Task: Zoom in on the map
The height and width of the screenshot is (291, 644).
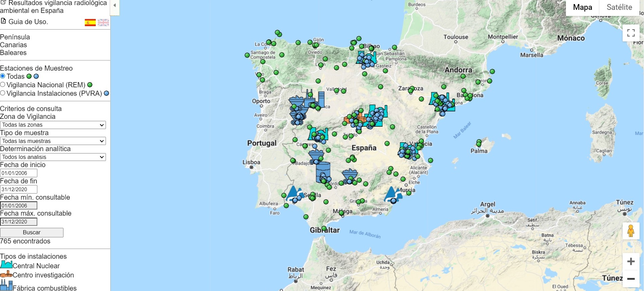Action: tap(631, 261)
